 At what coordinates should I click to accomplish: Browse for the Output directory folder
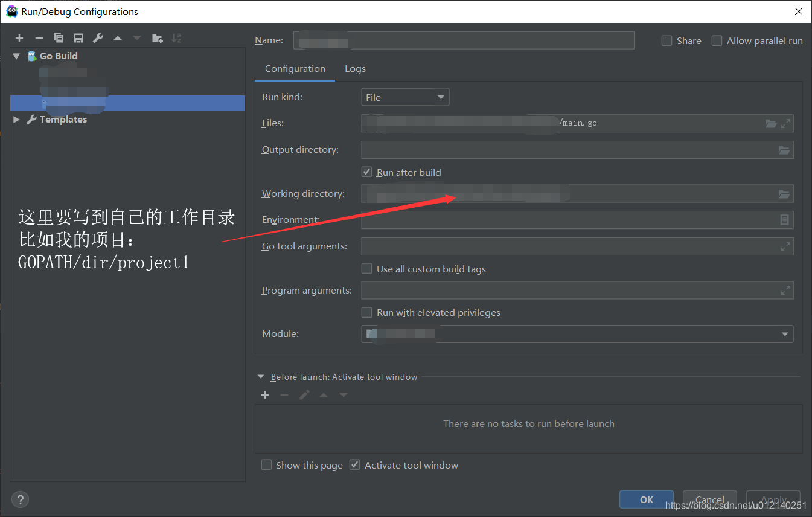point(784,150)
